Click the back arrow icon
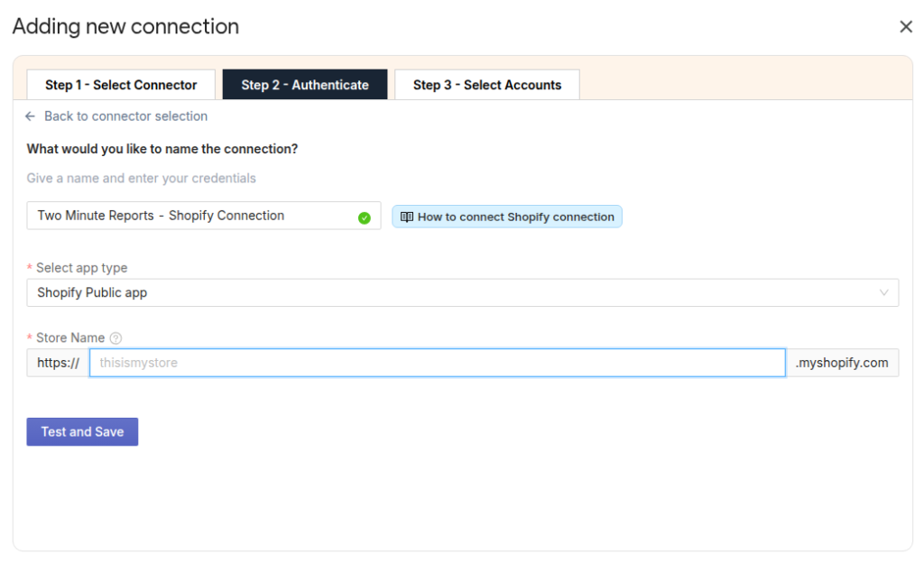Image resolution: width=924 pixels, height=564 pixels. (x=31, y=116)
